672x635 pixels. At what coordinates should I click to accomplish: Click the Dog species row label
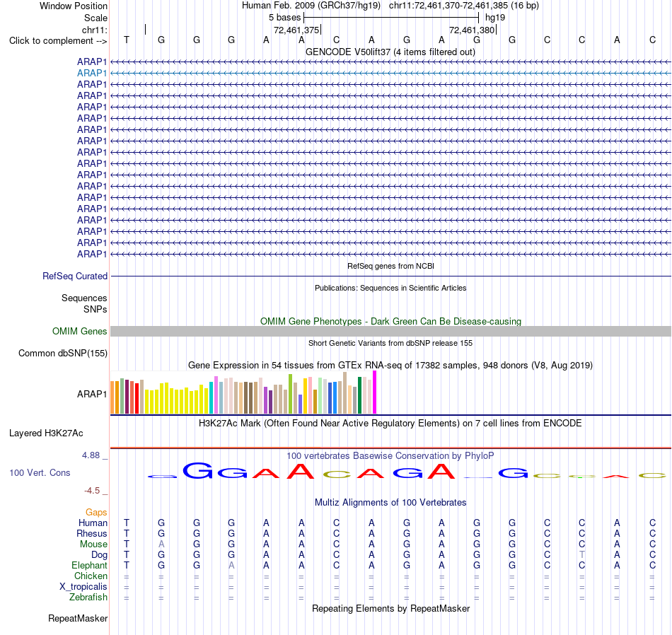coord(99,555)
